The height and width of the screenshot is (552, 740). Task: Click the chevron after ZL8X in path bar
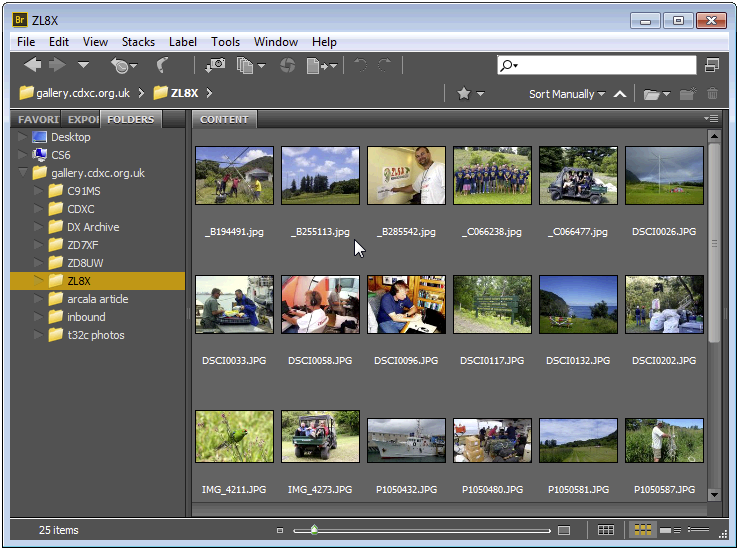click(x=209, y=93)
